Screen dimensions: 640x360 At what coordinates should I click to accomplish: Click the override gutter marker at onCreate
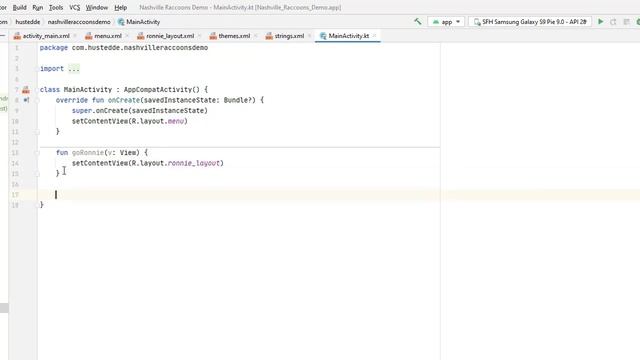(x=26, y=100)
